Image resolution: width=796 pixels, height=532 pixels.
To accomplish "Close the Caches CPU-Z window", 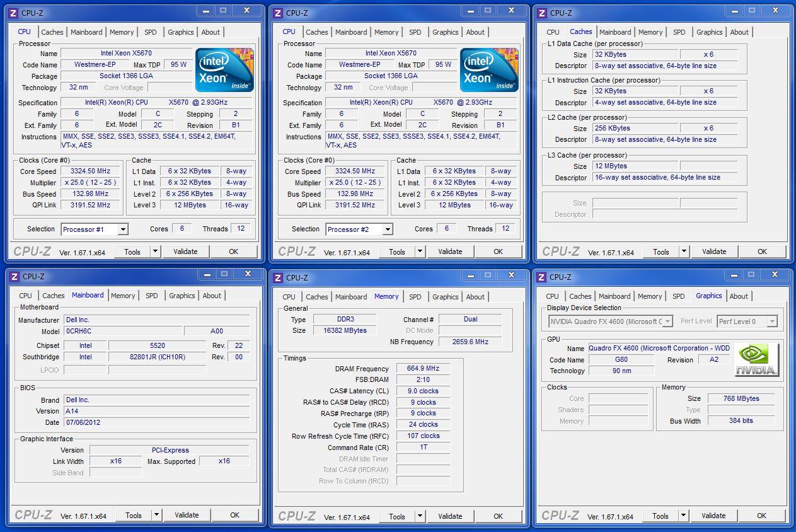I will [x=775, y=10].
